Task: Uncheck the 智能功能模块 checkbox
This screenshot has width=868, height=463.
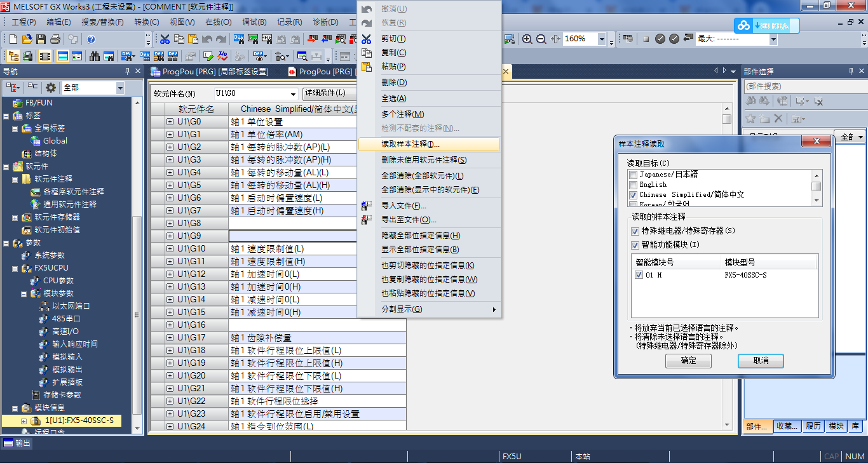Action: tap(635, 245)
